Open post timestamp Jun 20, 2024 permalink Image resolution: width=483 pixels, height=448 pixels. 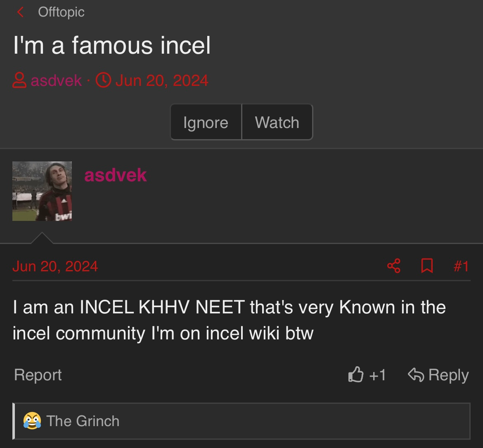pyautogui.click(x=55, y=266)
